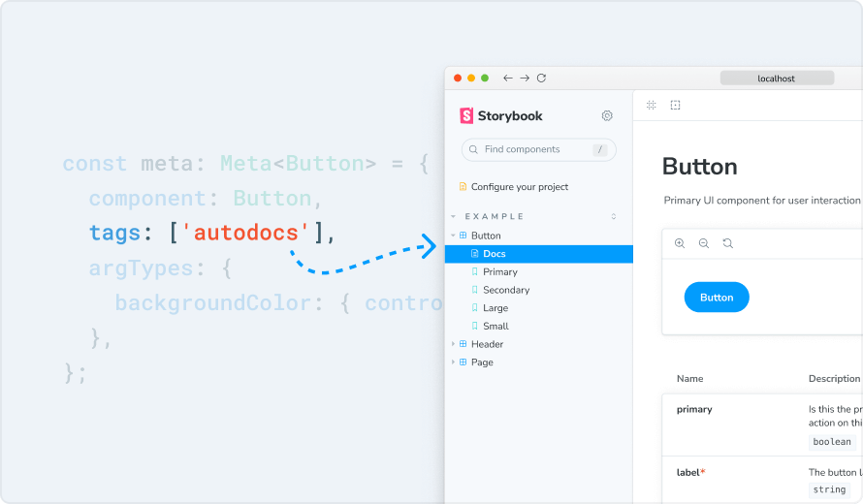
Task: Click browser reload icon
Action: click(541, 79)
